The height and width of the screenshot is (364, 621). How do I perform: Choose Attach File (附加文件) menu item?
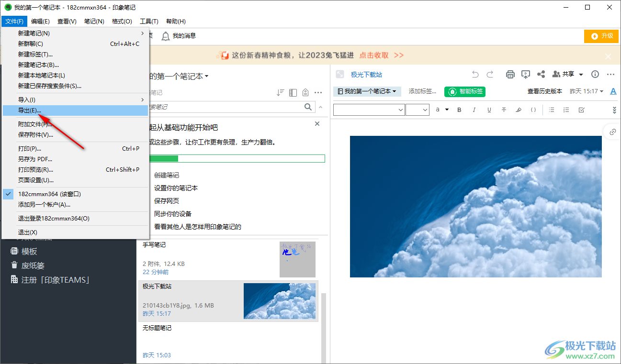pyautogui.click(x=76, y=124)
